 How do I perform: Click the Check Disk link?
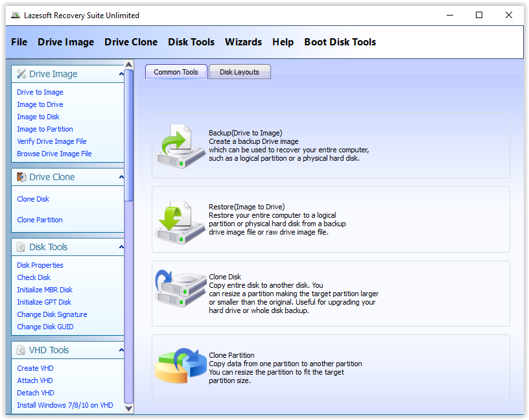34,277
